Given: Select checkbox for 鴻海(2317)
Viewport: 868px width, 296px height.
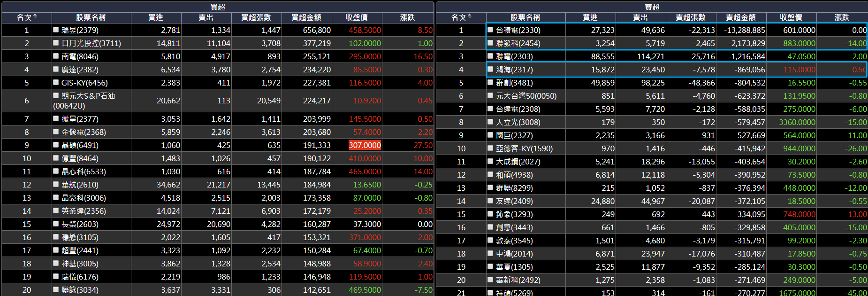Looking at the screenshot, I should pos(490,69).
